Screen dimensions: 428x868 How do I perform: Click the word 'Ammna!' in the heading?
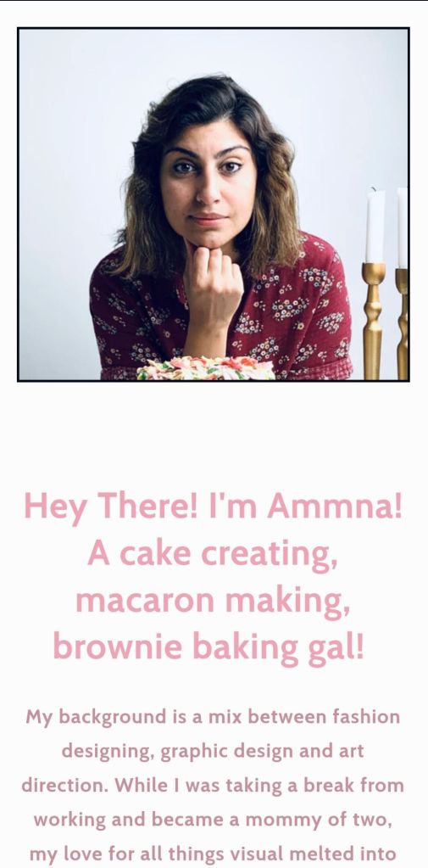pyautogui.click(x=335, y=507)
